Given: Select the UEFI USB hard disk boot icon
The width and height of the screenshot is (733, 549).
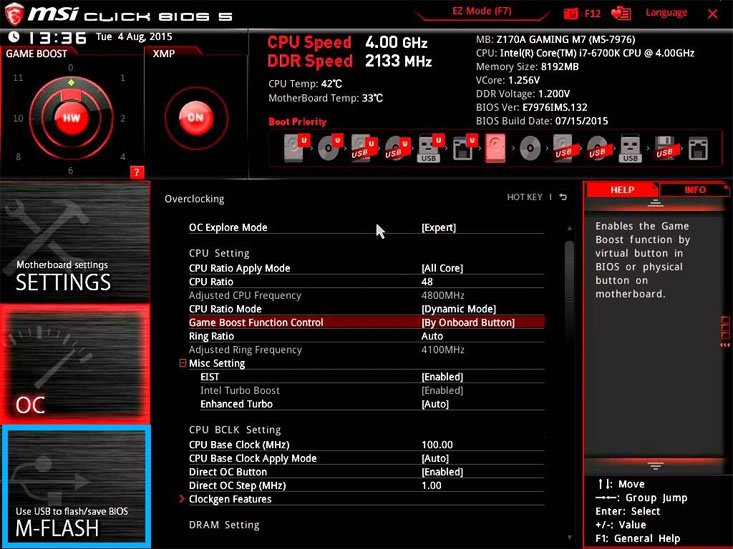Looking at the screenshot, I should coord(363,148).
